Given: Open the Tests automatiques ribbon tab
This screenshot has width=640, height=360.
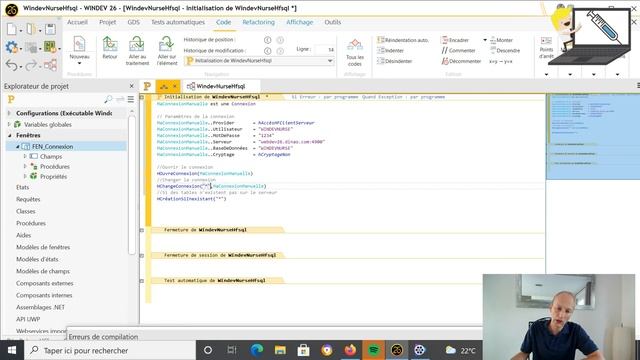Looking at the screenshot, I should [x=178, y=22].
